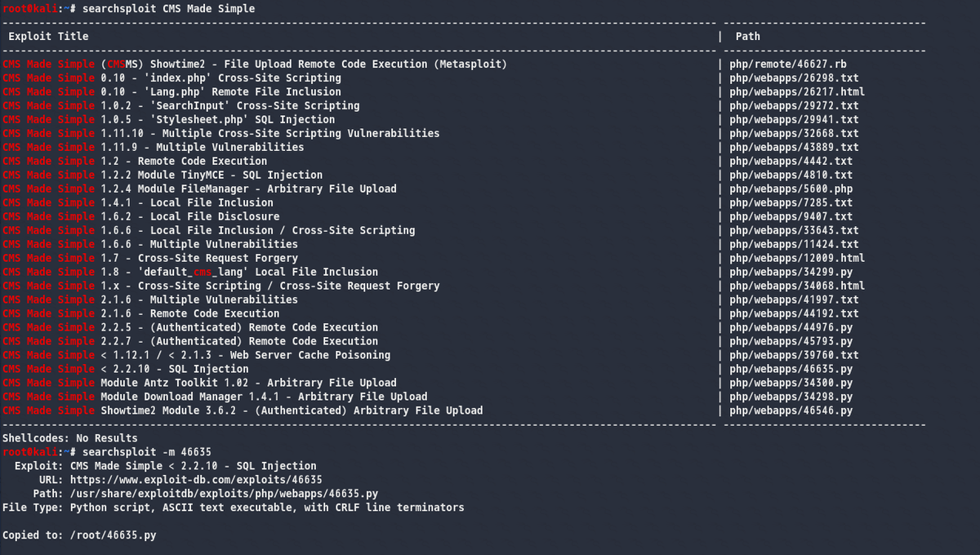
Task: Select 2.1.6 - Remote Code Execution row
Action: [x=141, y=313]
